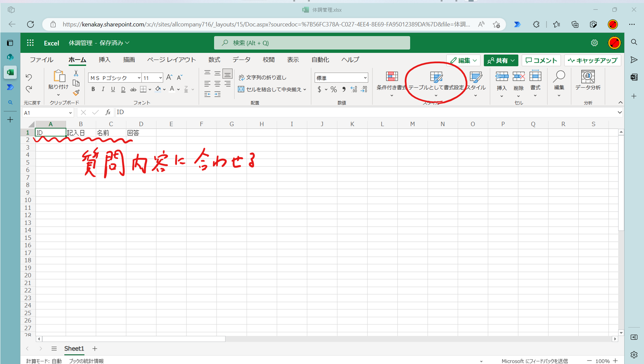This screenshot has height=364, width=644.
Task: Click the fill color bucket swatch
Action: (x=158, y=89)
